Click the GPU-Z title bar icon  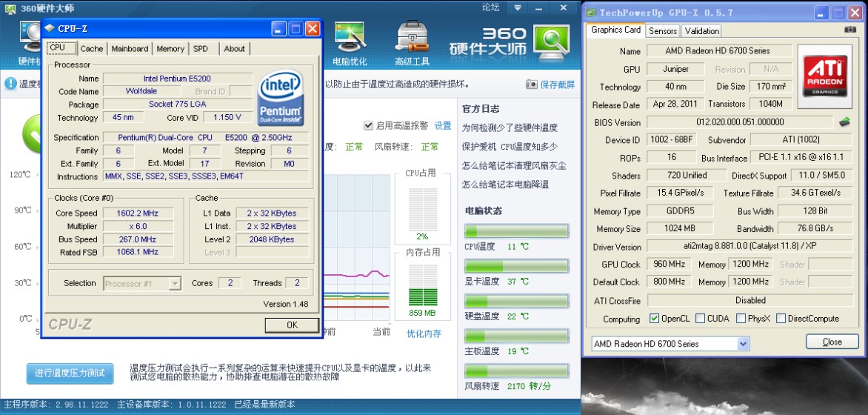click(591, 12)
